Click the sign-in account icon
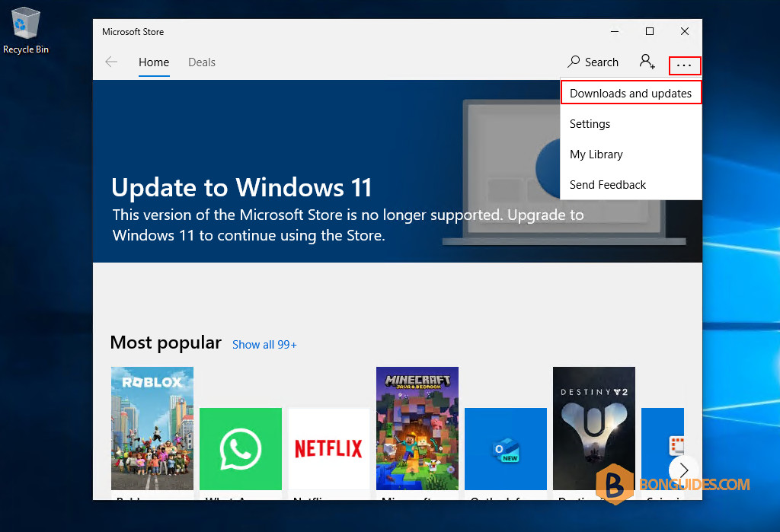Image resolution: width=780 pixels, height=532 pixels. [647, 62]
